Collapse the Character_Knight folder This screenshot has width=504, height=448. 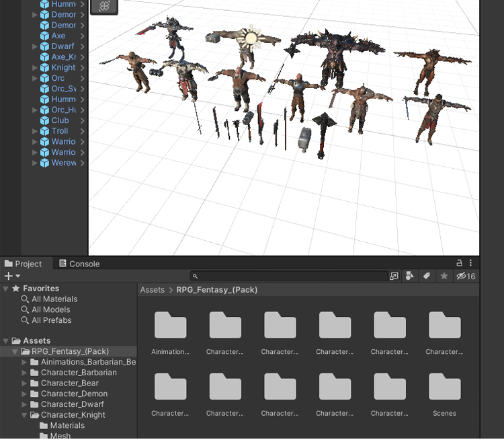point(25,416)
